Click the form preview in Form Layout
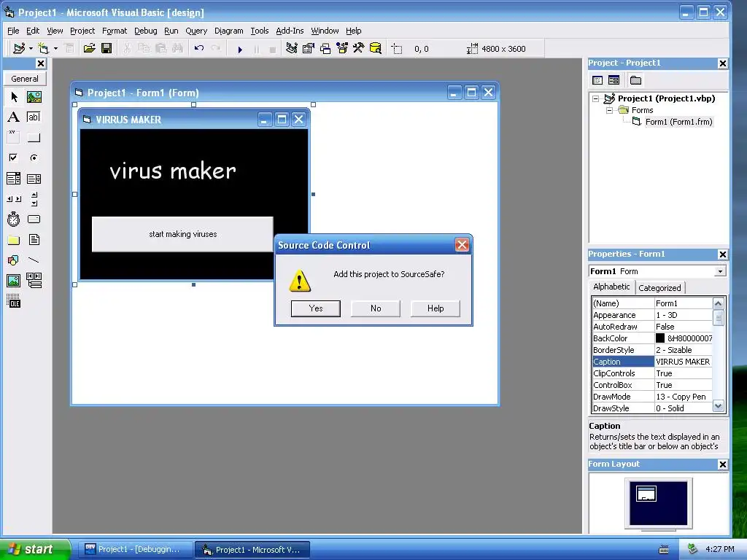Viewport: 747px width, 560px height. (646, 494)
